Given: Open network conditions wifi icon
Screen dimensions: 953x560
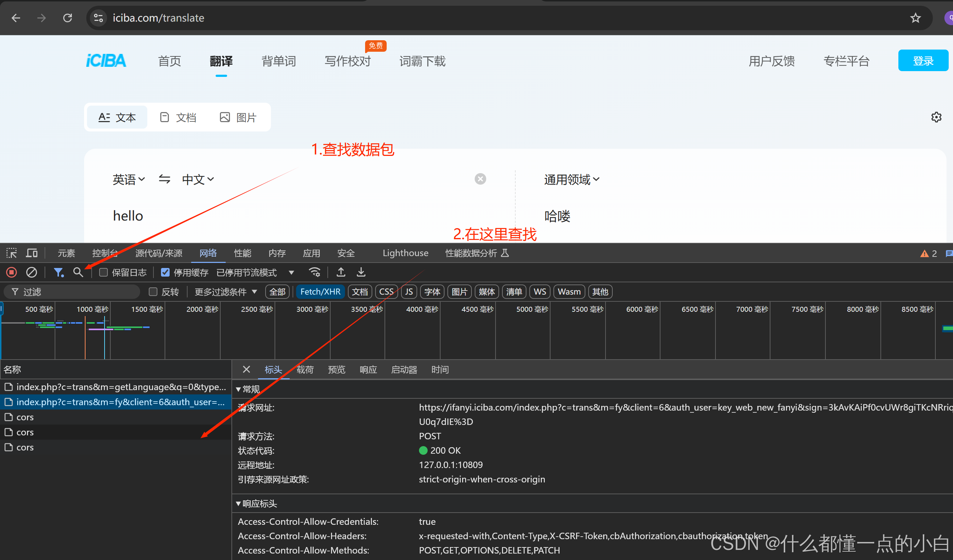Looking at the screenshot, I should [x=315, y=272].
